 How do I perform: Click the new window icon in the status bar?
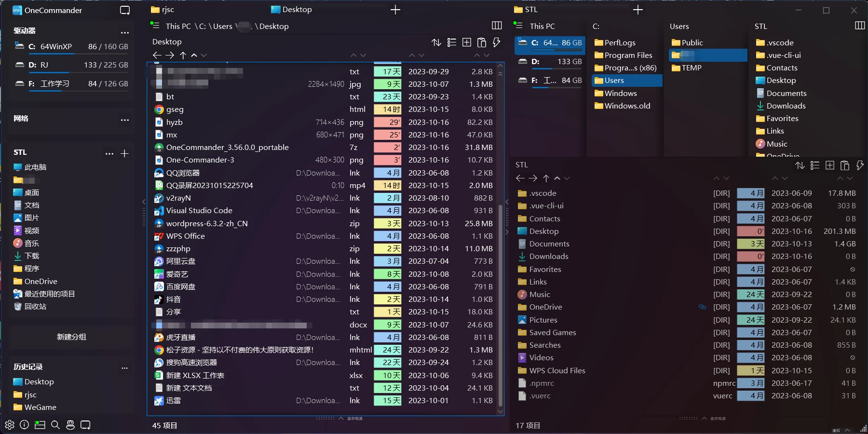click(85, 425)
